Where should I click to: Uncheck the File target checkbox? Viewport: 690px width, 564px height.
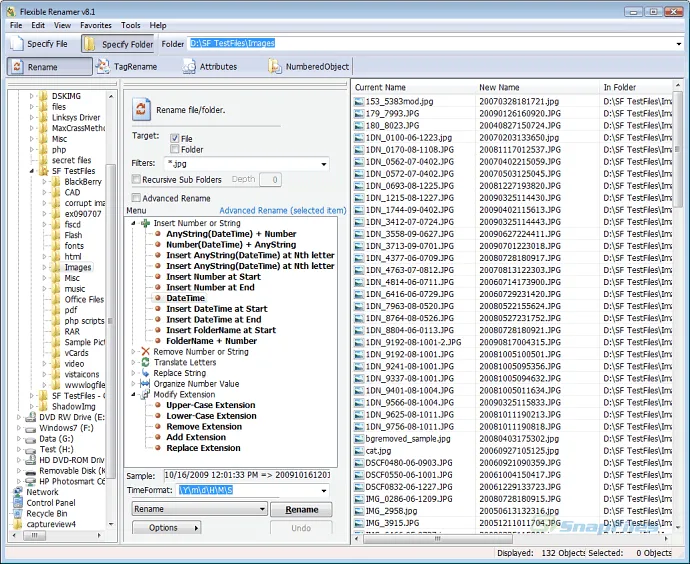[174, 138]
